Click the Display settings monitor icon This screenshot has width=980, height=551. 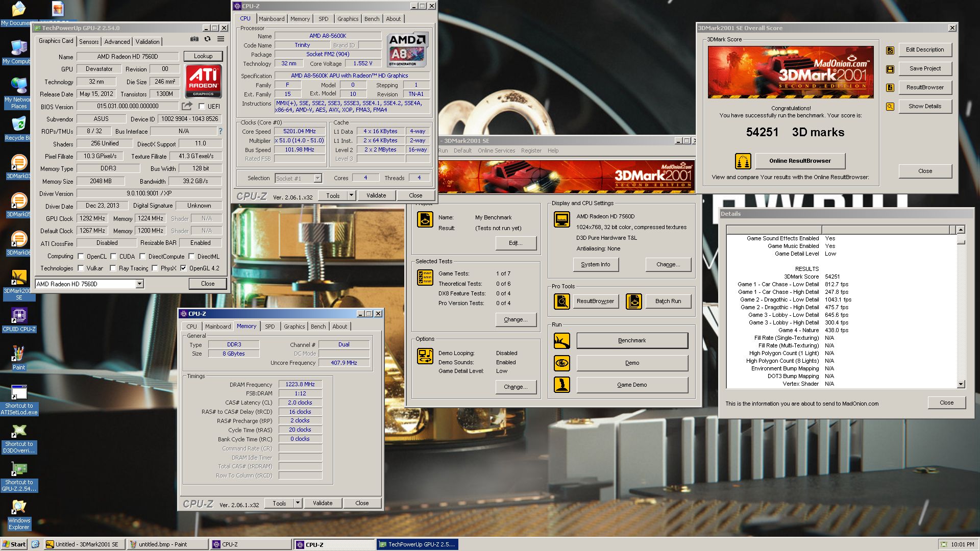562,219
